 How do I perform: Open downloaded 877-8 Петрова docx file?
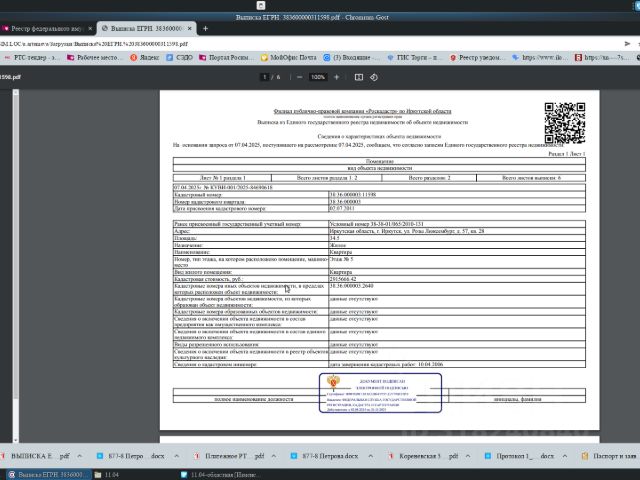pos(325,456)
